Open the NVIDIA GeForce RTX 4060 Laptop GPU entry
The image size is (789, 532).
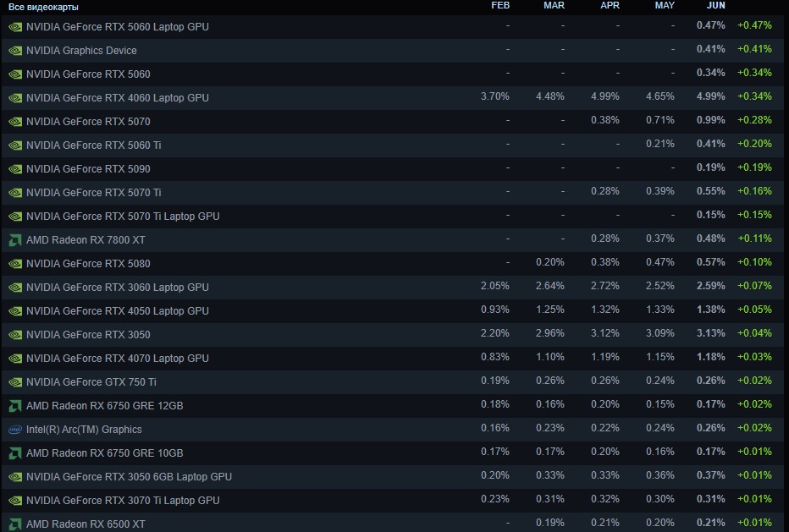pos(394,97)
